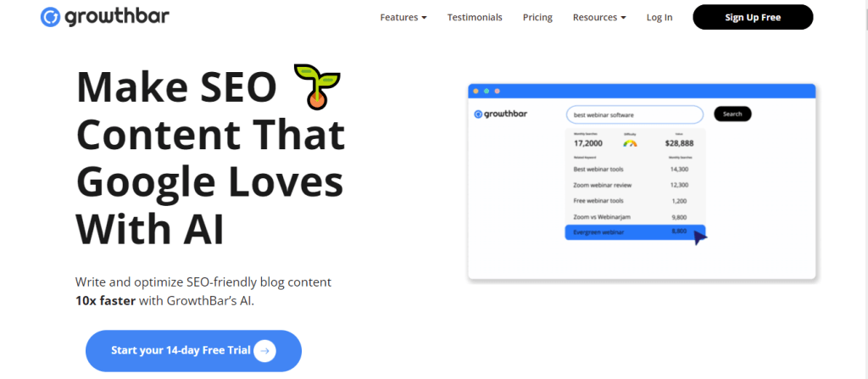Start your 14-day Free Trial
Image resolution: width=868 pixels, height=379 pixels.
coord(193,350)
